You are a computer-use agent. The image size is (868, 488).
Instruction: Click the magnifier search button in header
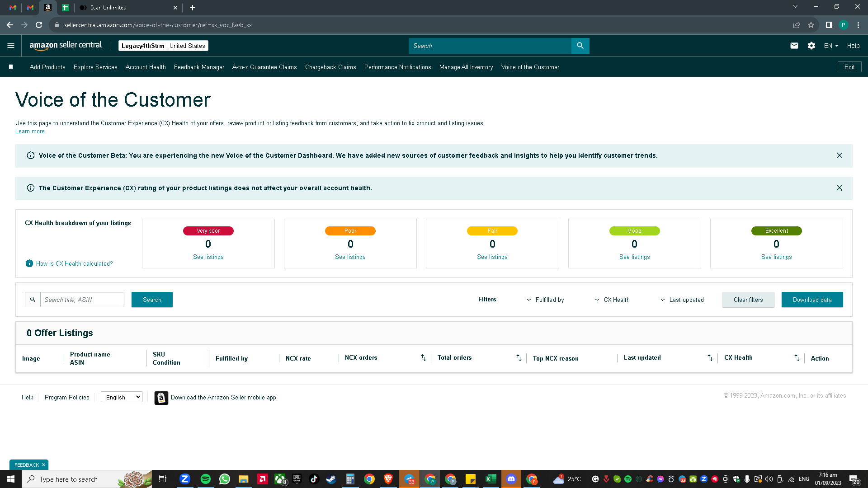pos(580,46)
